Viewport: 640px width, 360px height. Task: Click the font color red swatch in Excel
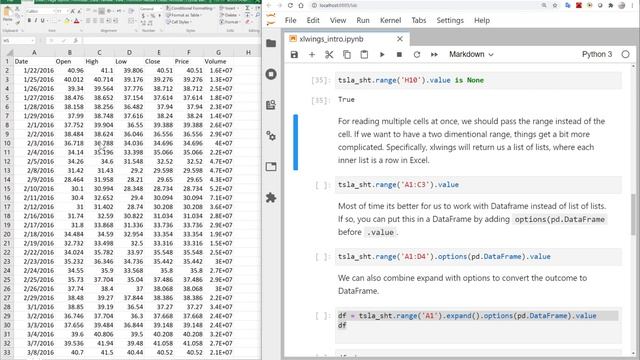click(x=76, y=21)
